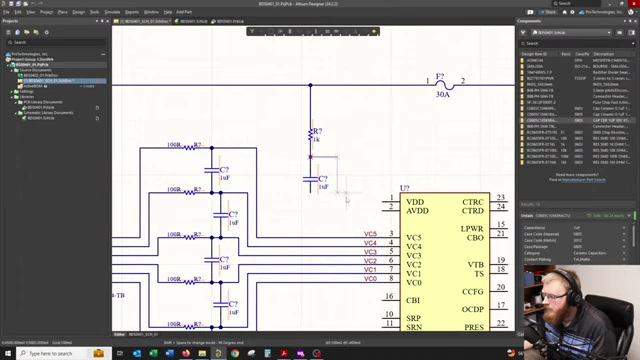Collapse the Libraries folder in the project tree
The width and height of the screenshot is (640, 360).
tap(12, 97)
